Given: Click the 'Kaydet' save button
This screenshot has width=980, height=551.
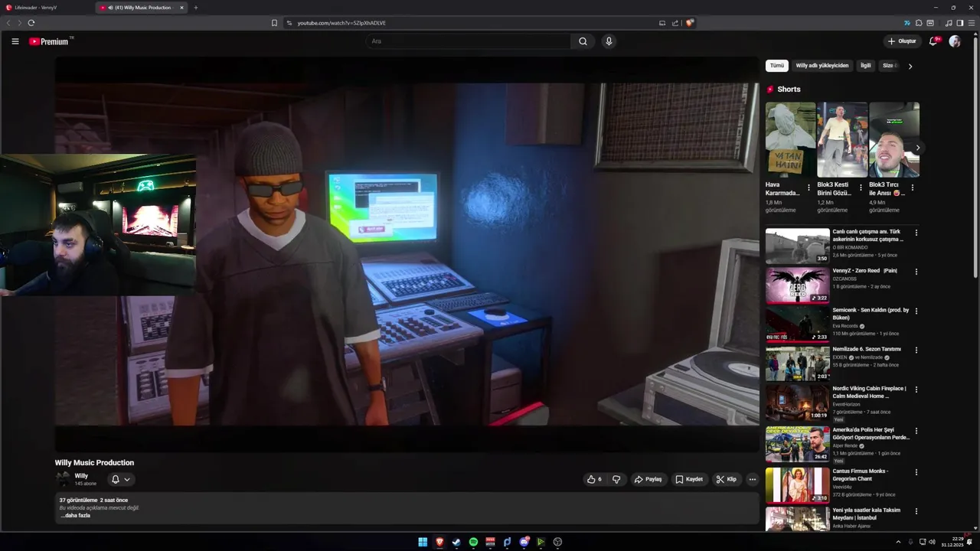Looking at the screenshot, I should click(x=689, y=479).
